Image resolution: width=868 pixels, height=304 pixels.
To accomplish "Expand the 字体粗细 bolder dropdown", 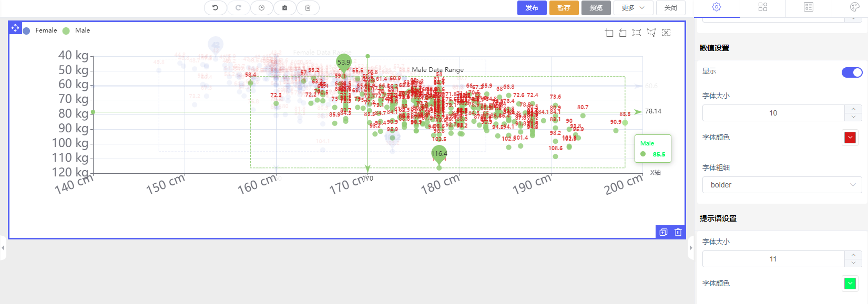I will click(782, 185).
